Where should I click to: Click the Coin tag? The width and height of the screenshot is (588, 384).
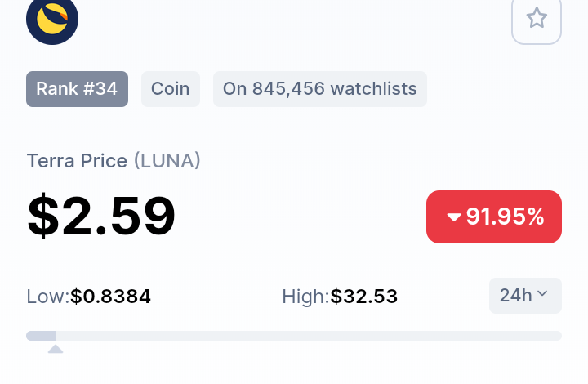click(171, 89)
